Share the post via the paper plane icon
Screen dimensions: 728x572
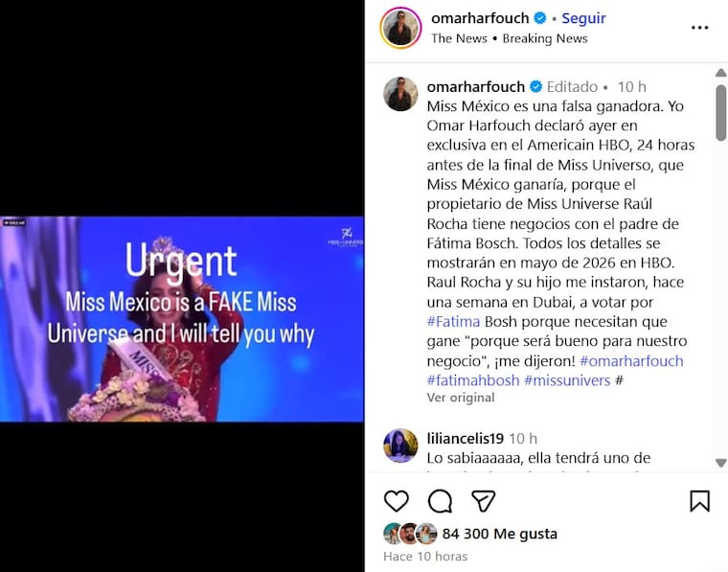click(483, 501)
